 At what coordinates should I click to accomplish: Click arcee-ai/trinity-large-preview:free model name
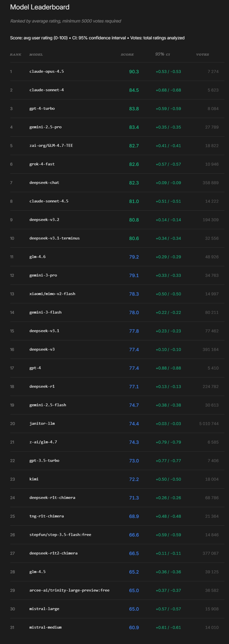tap(69, 590)
